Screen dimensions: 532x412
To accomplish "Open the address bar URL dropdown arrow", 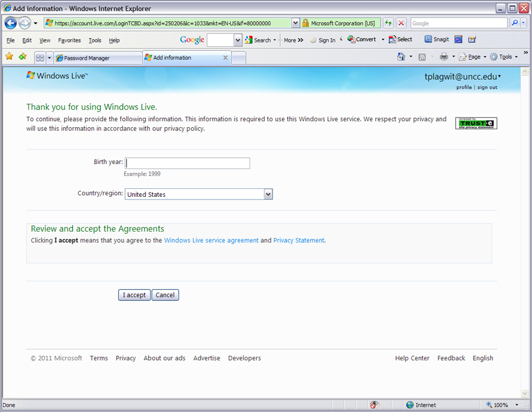I will click(295, 23).
